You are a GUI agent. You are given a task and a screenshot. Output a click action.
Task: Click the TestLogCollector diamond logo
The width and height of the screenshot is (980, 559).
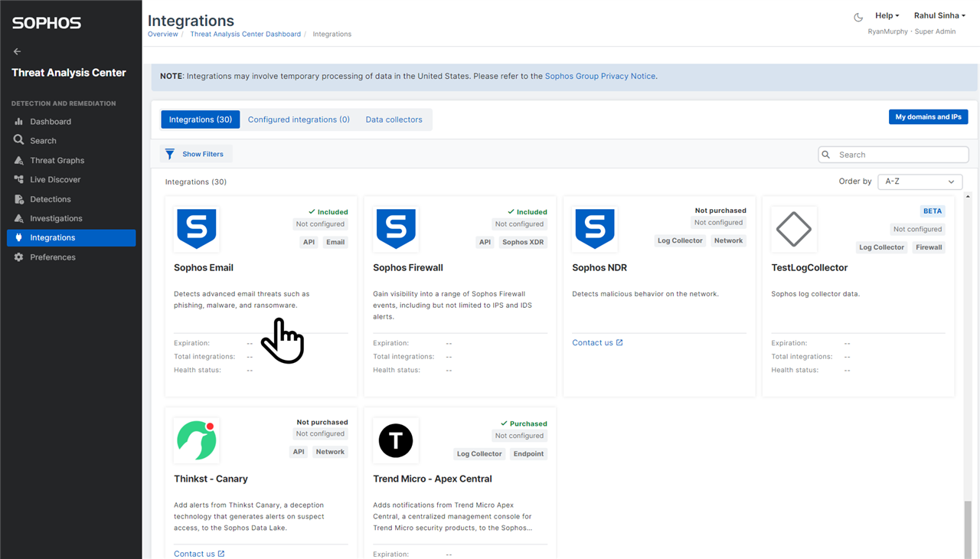794,228
